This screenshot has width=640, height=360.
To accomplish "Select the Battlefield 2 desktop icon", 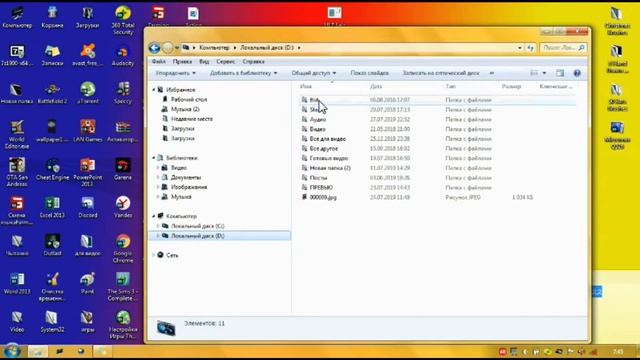I will (x=52, y=93).
